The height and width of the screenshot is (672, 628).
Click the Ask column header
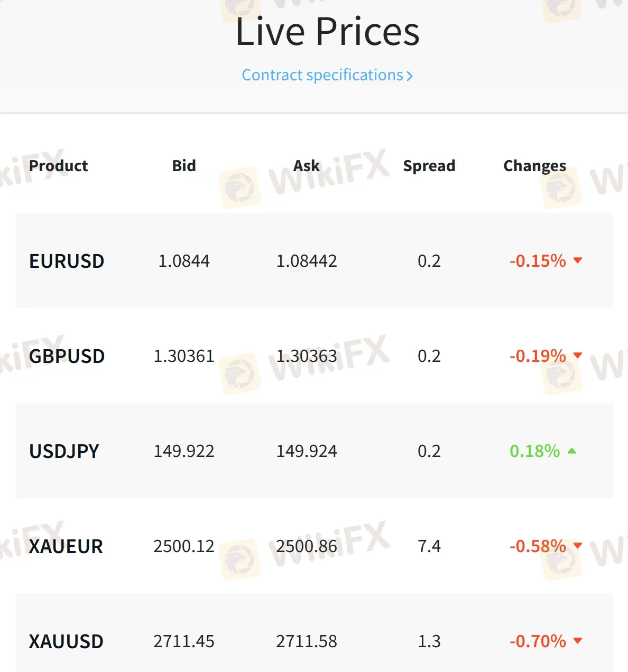[307, 166]
